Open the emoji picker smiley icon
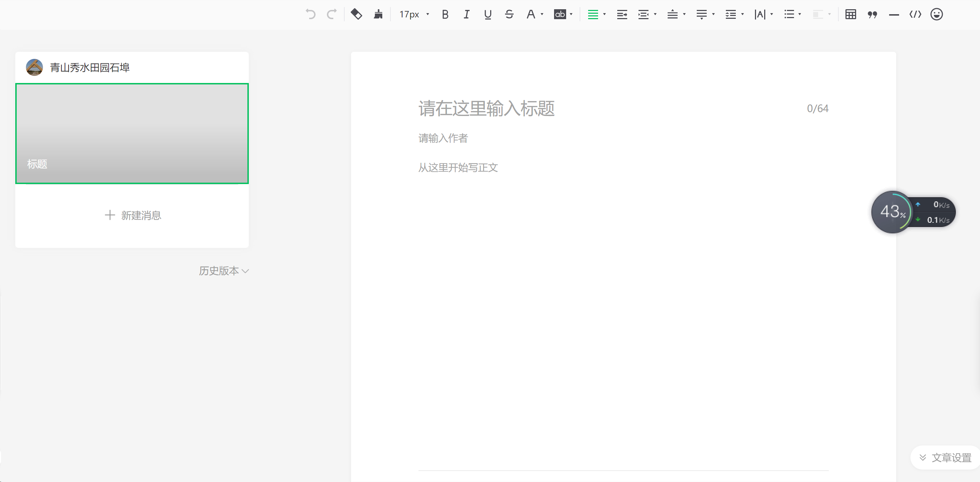This screenshot has height=482, width=980. pyautogui.click(x=936, y=15)
